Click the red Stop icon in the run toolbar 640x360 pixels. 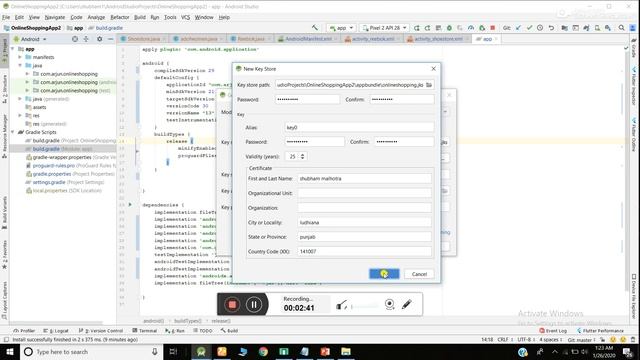click(x=493, y=28)
